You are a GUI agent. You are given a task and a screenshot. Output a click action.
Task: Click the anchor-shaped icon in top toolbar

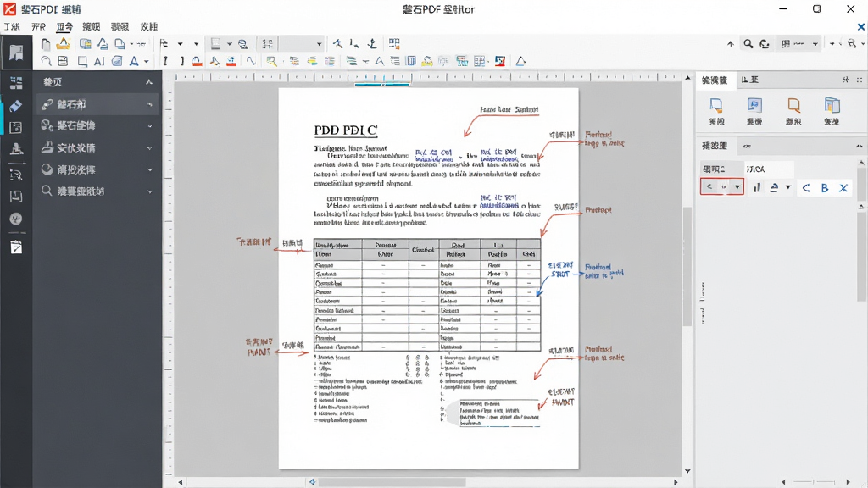click(373, 44)
